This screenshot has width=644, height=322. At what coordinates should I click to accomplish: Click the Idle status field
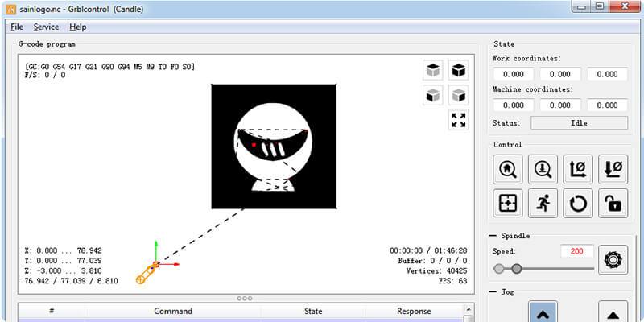pyautogui.click(x=579, y=123)
